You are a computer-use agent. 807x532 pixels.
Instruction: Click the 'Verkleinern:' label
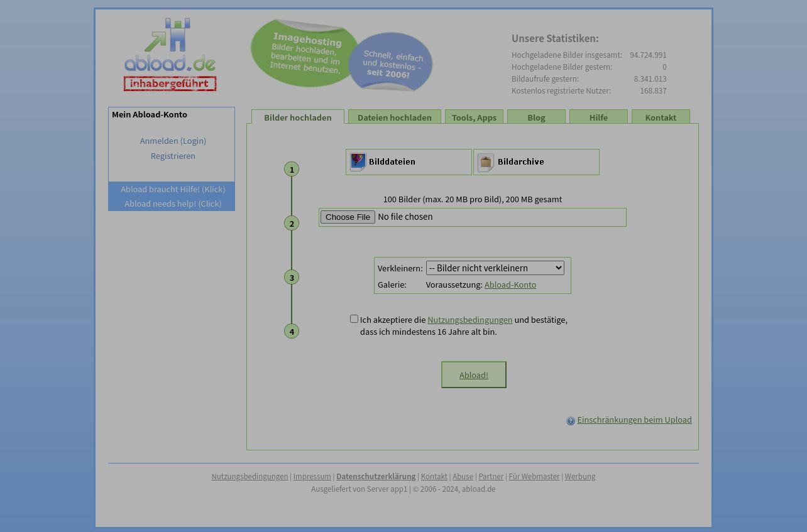400,268
